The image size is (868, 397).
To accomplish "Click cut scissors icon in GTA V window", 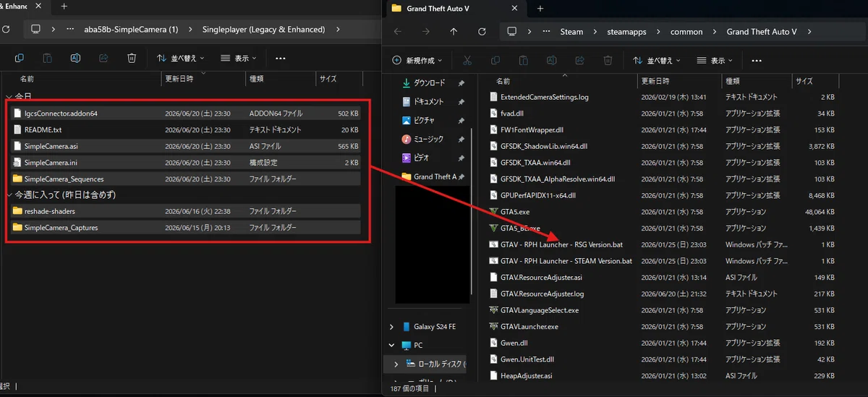I will [x=467, y=60].
